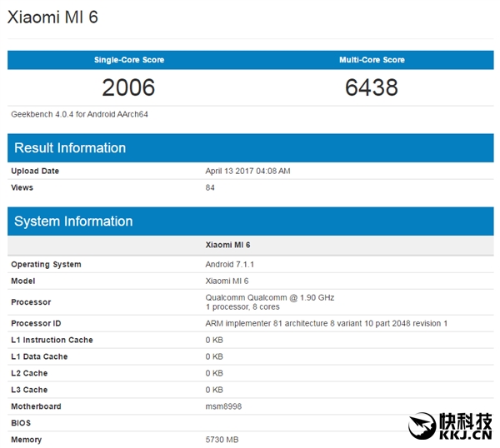Select the Xiaomi MI 6 model value
The width and height of the screenshot is (500, 448).
click(227, 281)
